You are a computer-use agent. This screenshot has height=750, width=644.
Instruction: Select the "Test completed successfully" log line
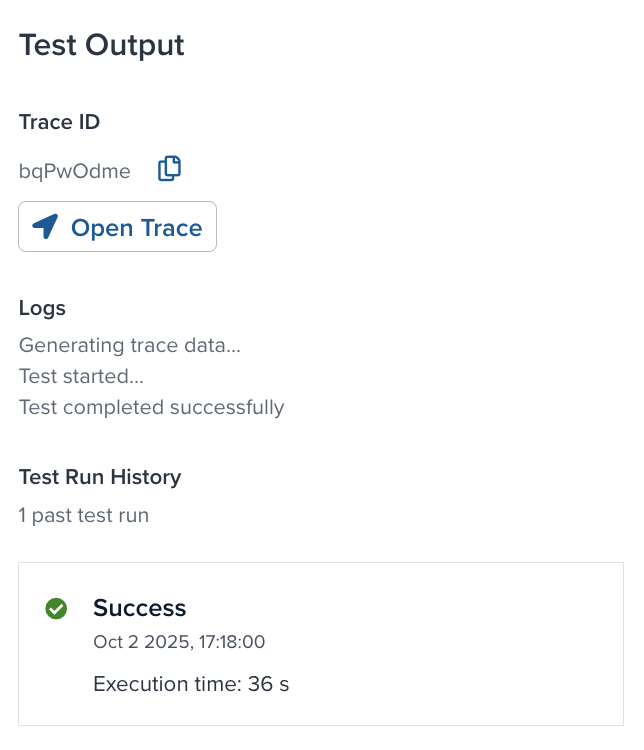click(151, 407)
